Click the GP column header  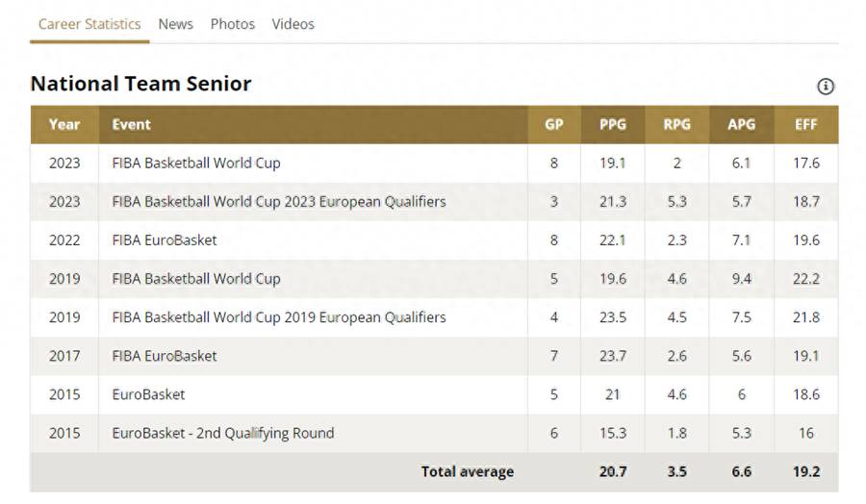tap(554, 125)
